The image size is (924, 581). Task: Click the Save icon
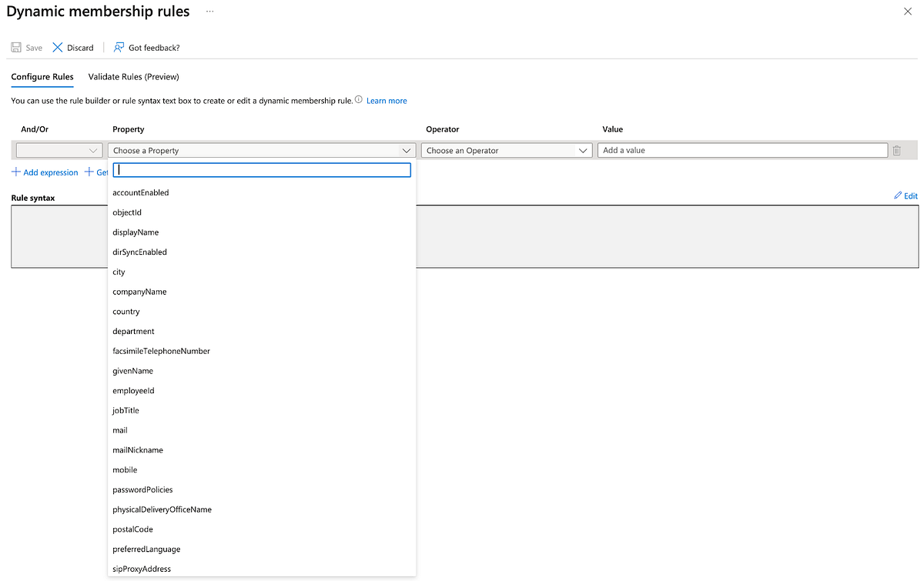pyautogui.click(x=15, y=47)
